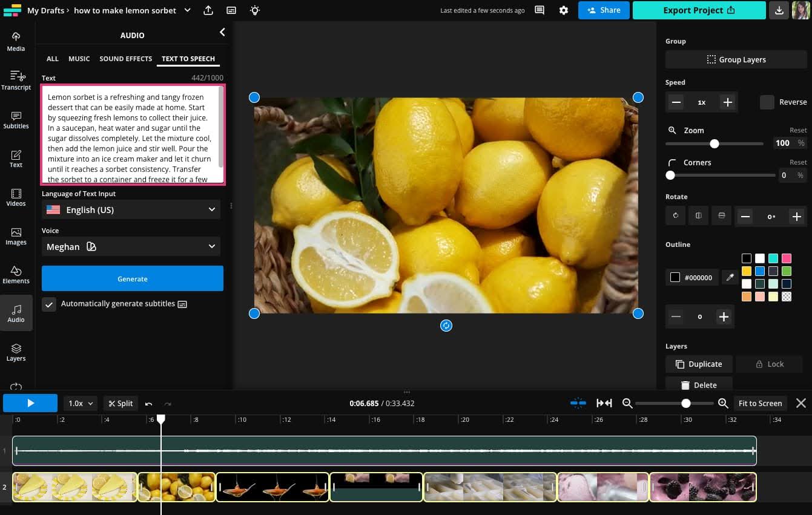
Task: Toggle Automatically generate subtitles checkbox
Action: (x=49, y=304)
